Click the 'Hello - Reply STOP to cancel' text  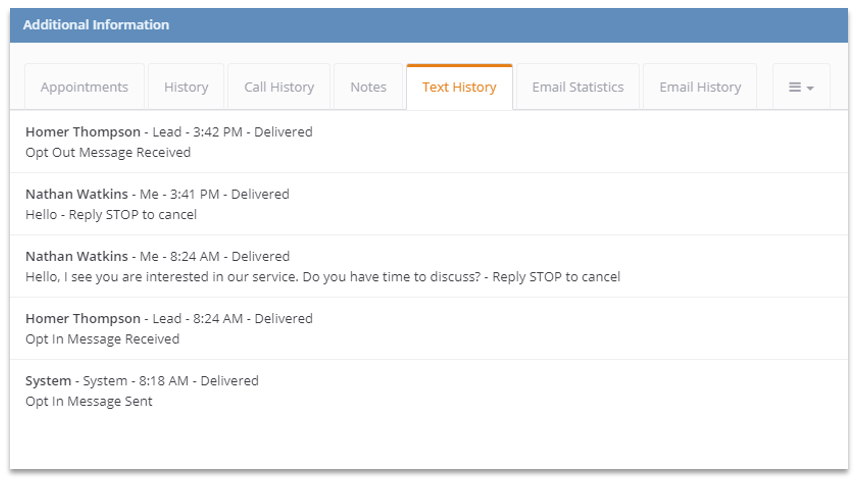click(x=111, y=214)
